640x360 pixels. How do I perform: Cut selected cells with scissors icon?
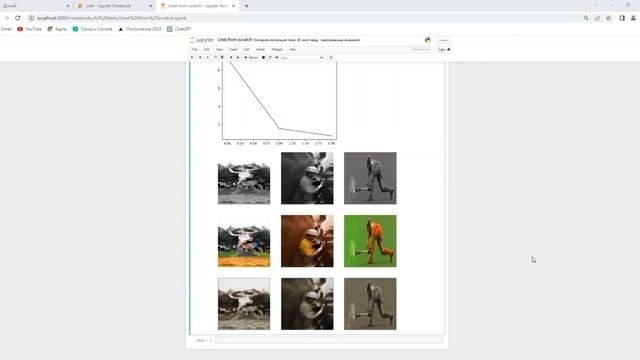[208, 58]
